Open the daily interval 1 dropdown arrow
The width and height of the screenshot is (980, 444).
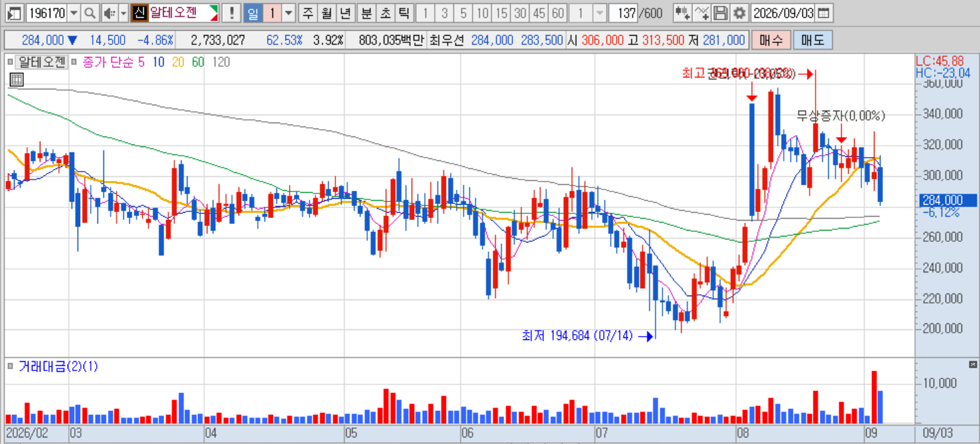coord(289,13)
